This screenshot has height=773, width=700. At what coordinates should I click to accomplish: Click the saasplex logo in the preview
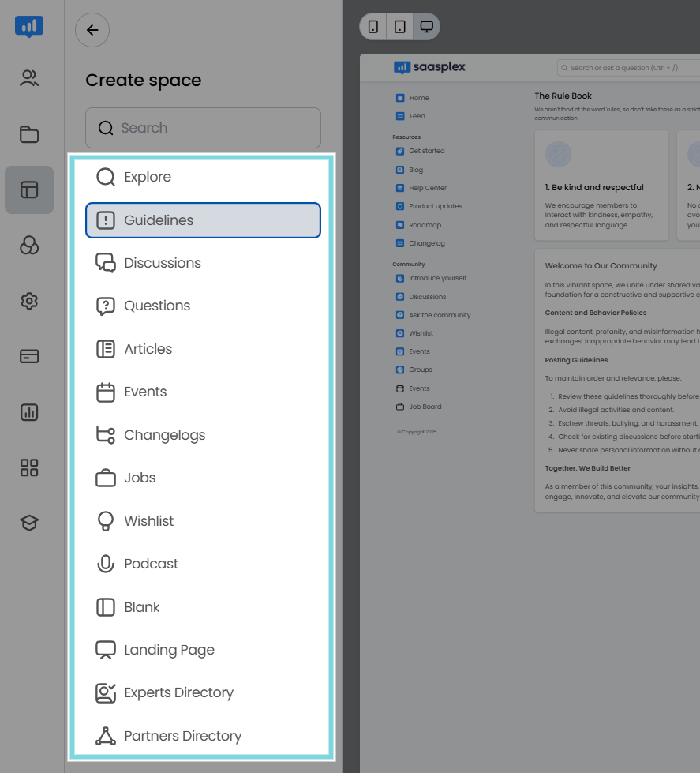[x=429, y=67]
